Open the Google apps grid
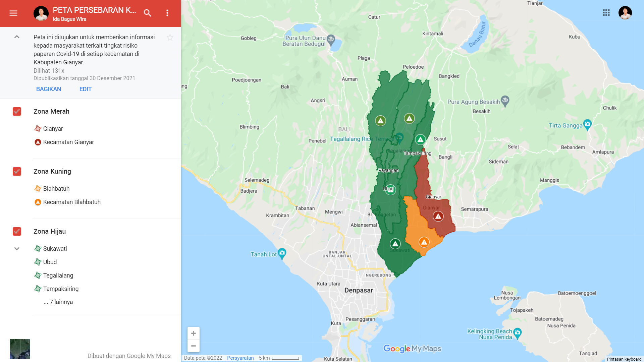 click(606, 13)
